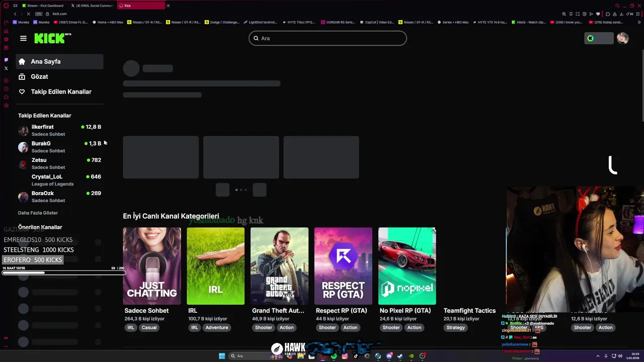This screenshot has height=362, width=644.
Task: Open NVIDIA app from the taskbar
Action: point(411,356)
